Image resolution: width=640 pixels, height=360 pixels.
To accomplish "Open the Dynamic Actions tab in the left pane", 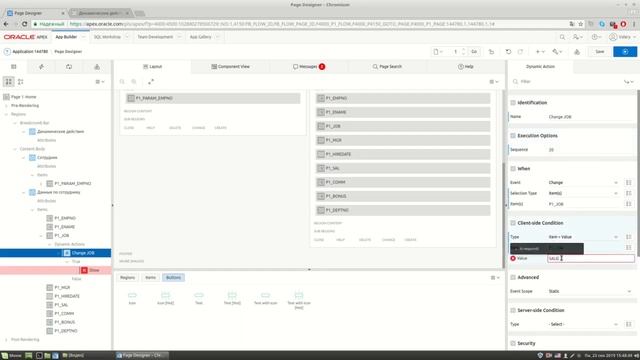I will [41, 67].
